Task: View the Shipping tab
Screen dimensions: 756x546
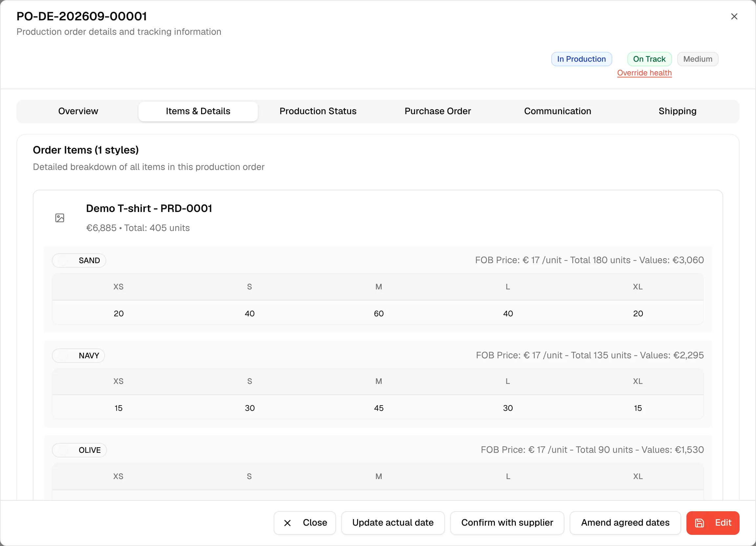Action: [x=677, y=111]
